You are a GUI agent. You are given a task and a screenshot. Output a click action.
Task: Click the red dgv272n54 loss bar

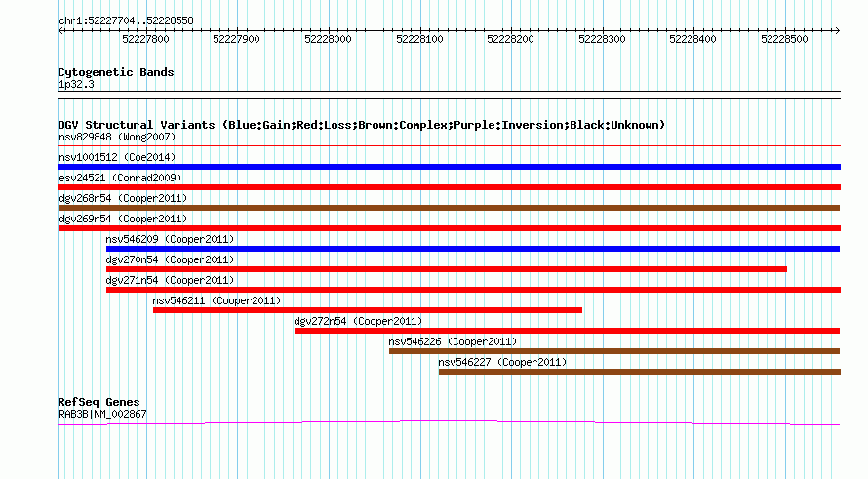(567, 331)
